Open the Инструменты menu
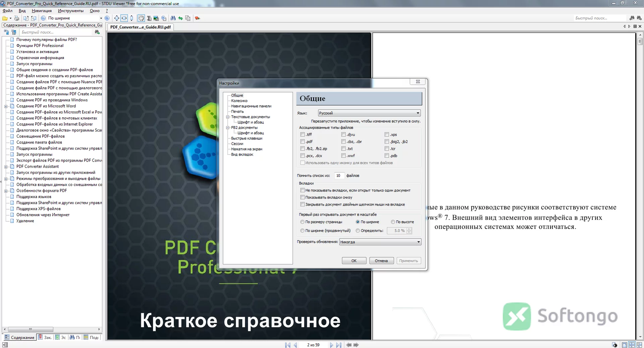644x348 pixels. (70, 11)
